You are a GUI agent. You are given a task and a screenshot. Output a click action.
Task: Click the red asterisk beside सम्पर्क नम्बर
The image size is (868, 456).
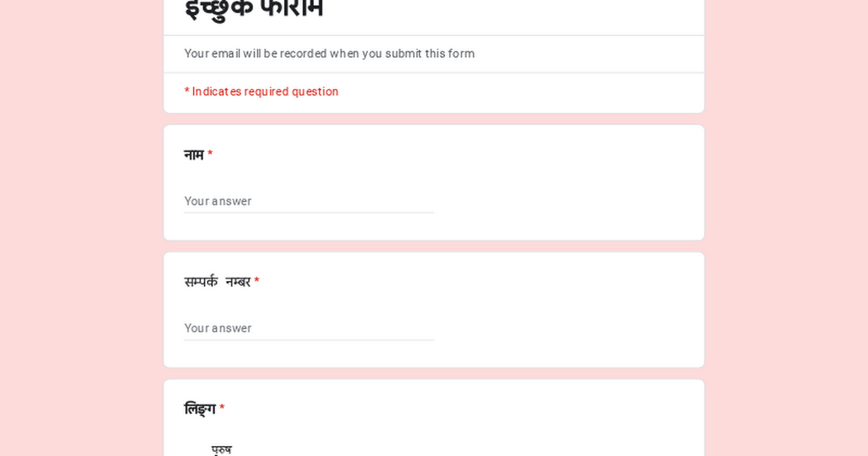point(257,282)
